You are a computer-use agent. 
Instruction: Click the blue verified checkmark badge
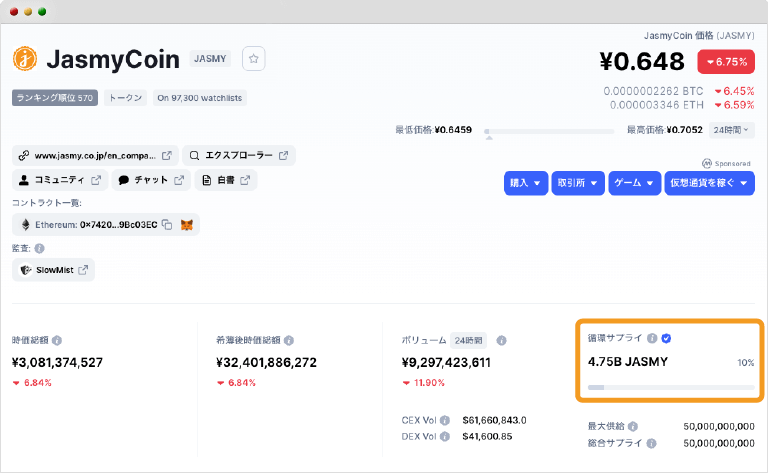pos(666,338)
